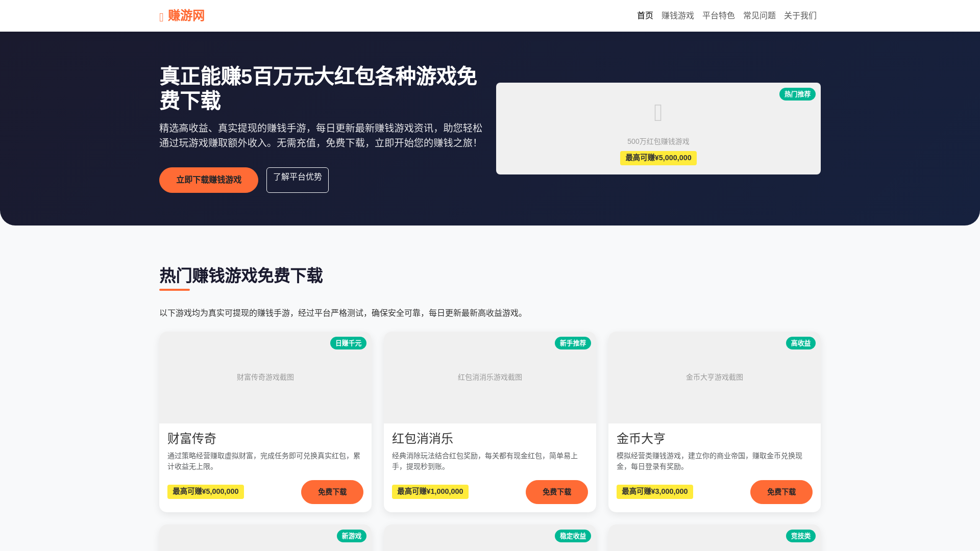Image resolution: width=980 pixels, height=551 pixels.
Task: Click the 热门赚钱游戏免费下载 heading
Action: tap(241, 276)
